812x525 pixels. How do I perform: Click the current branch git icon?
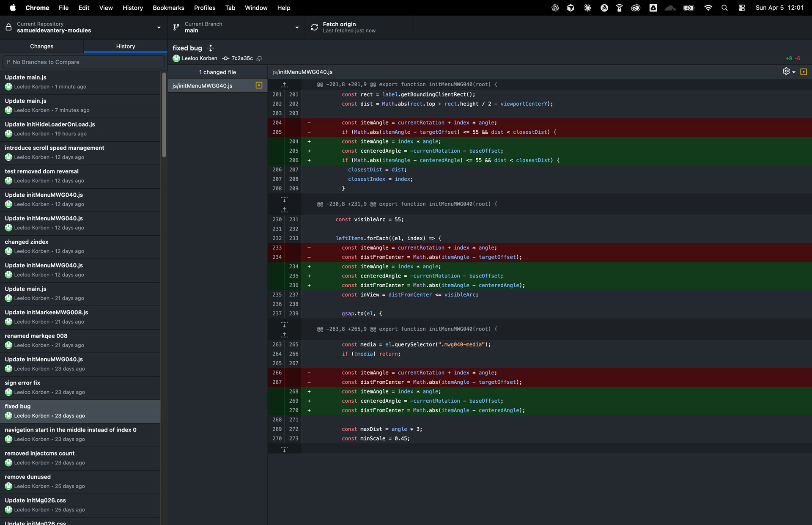176,27
